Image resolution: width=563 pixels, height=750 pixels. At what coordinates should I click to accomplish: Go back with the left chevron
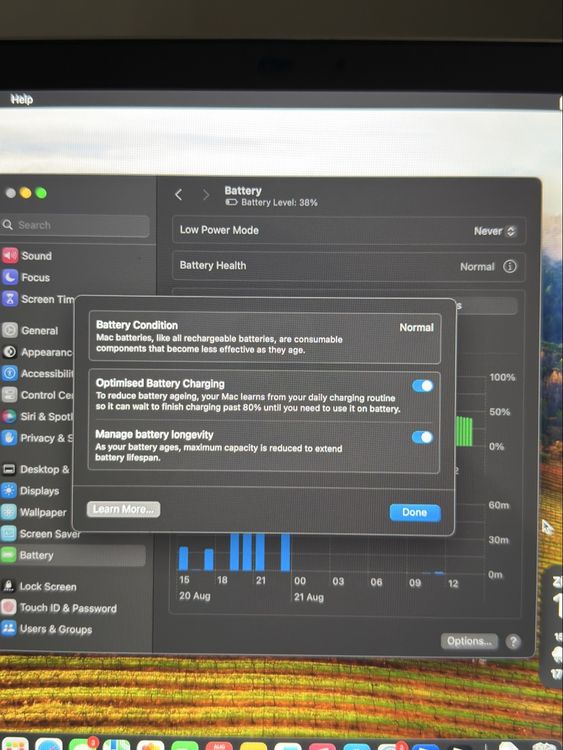coord(179,195)
